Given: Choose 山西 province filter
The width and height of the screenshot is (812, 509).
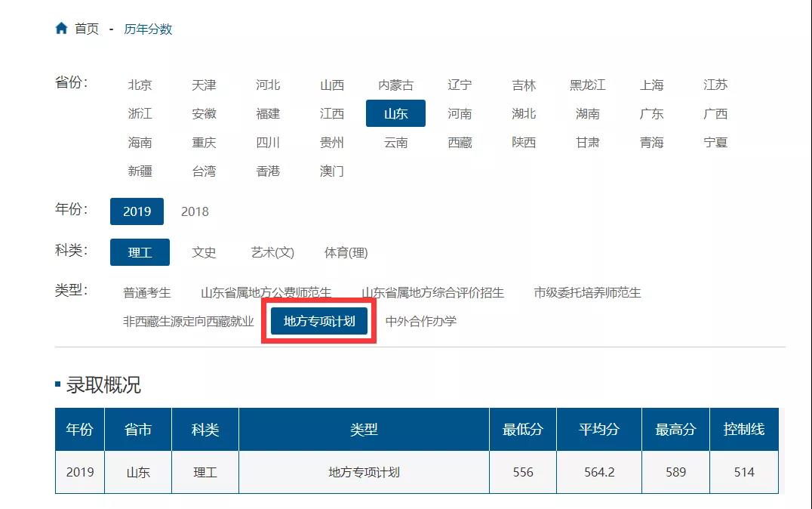Looking at the screenshot, I should coord(332,85).
